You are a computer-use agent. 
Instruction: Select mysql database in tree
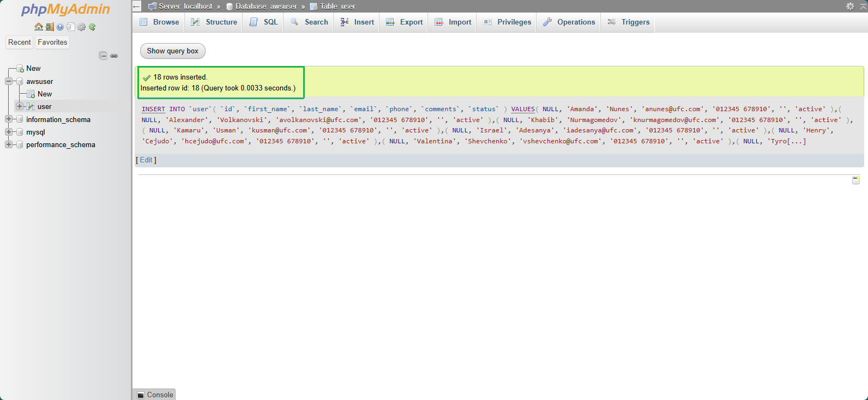[35, 132]
